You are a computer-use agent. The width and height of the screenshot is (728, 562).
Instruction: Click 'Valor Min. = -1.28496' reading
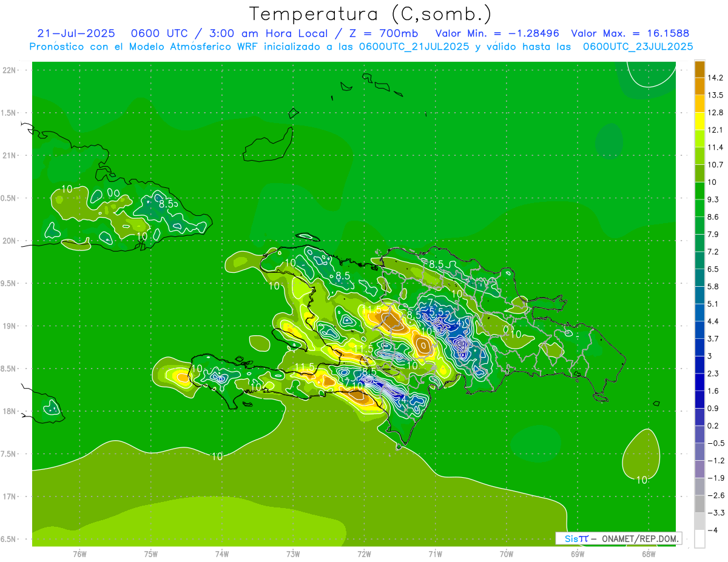[x=497, y=33]
